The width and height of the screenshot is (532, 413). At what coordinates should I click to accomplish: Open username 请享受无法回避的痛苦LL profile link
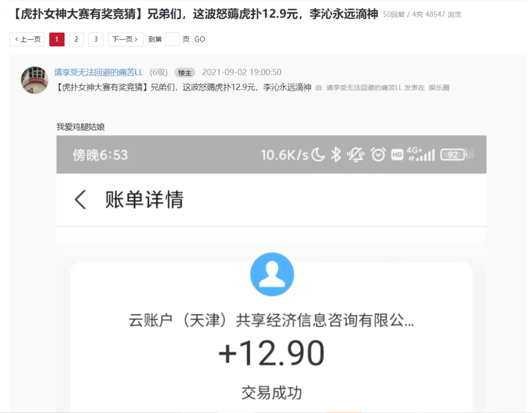pos(99,72)
